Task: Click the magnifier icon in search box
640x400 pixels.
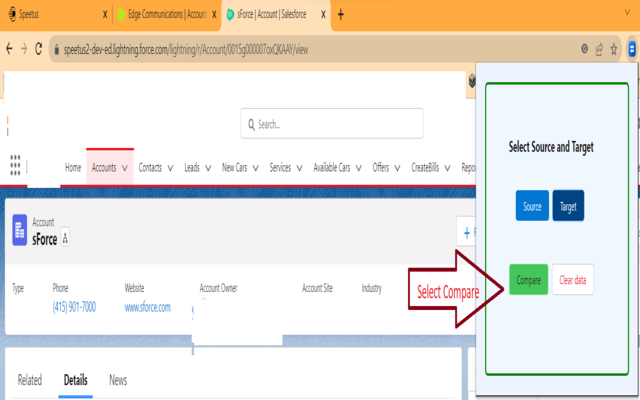Action: (251, 124)
